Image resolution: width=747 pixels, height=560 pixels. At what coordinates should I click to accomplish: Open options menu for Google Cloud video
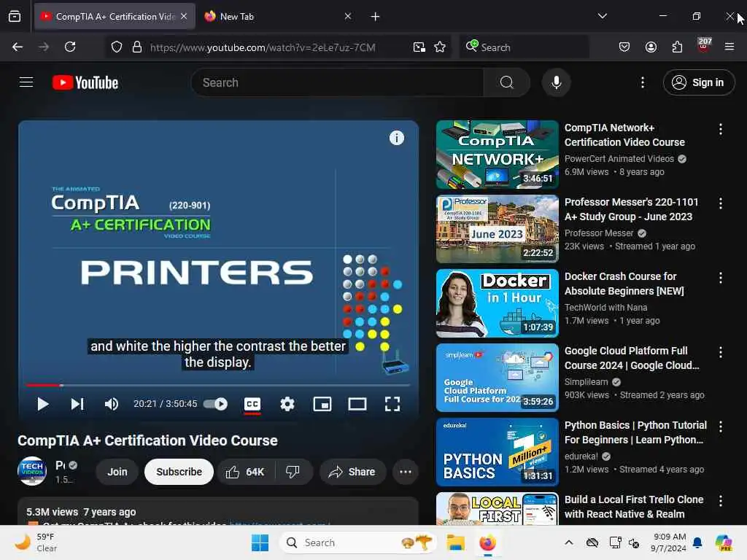click(x=720, y=352)
